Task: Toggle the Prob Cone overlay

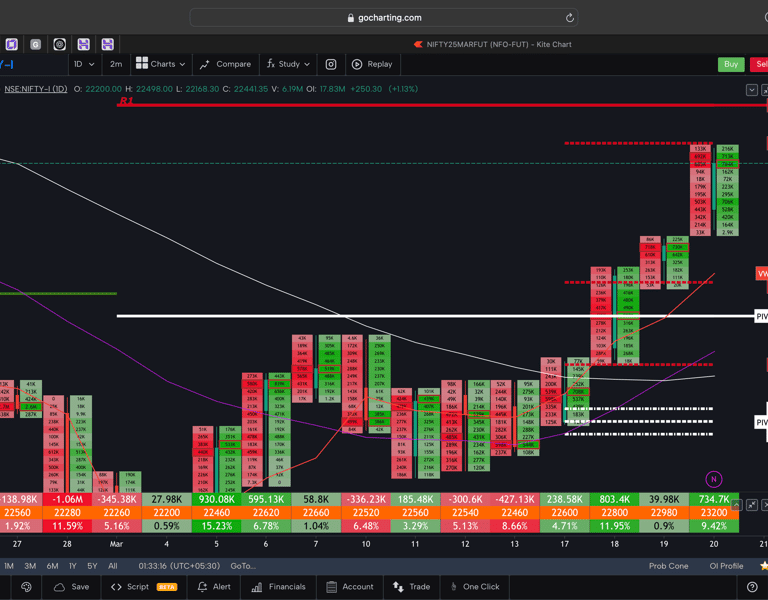Action: pos(668,566)
